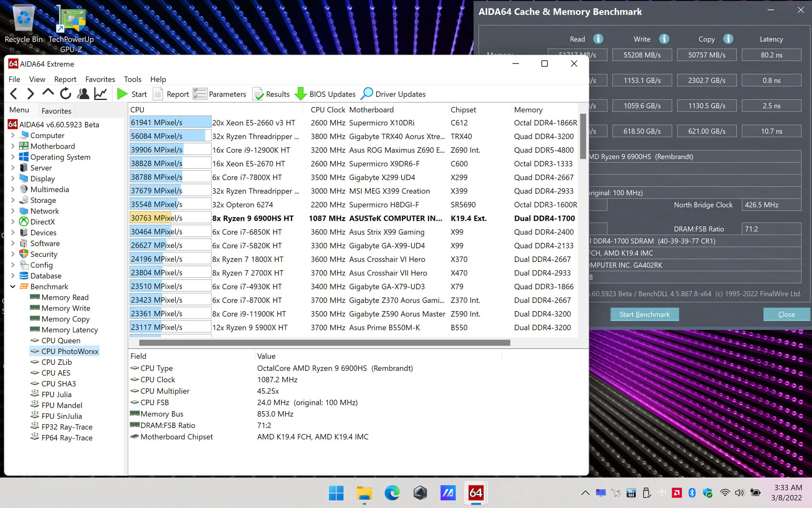Viewport: 812px width, 508px height.
Task: Open File Explorer from the taskbar
Action: pos(364,493)
